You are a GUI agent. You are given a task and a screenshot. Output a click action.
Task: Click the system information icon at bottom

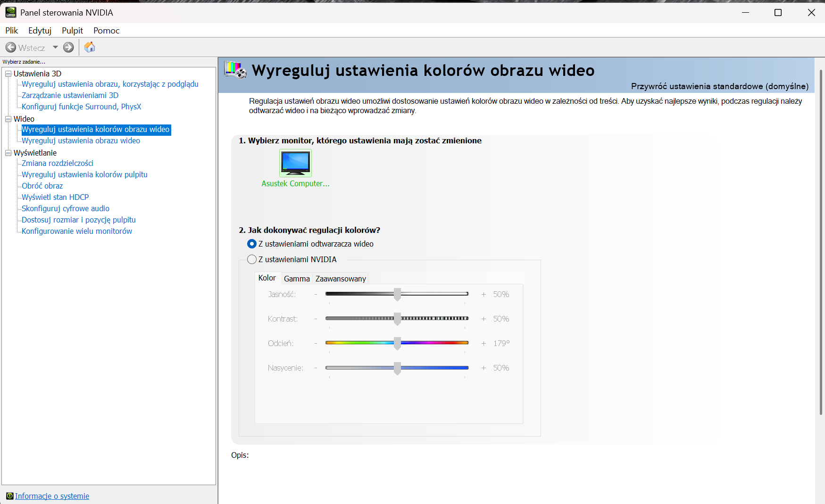(9, 496)
